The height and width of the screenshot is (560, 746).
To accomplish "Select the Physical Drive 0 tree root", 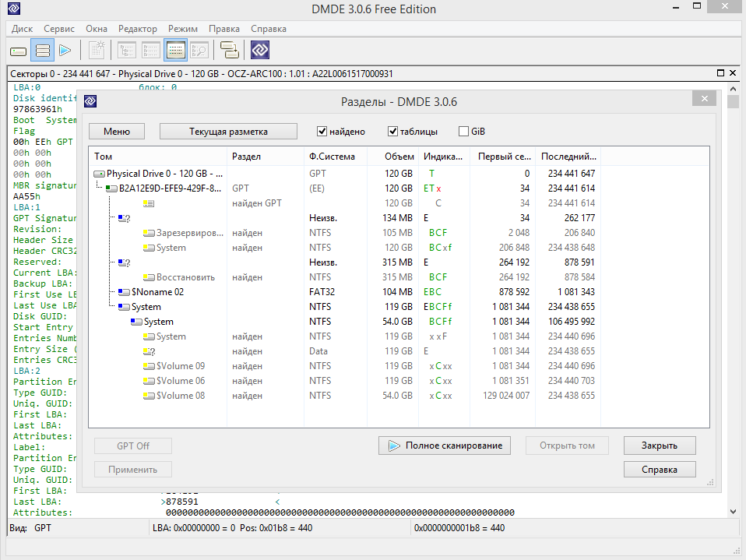I will click(x=164, y=174).
